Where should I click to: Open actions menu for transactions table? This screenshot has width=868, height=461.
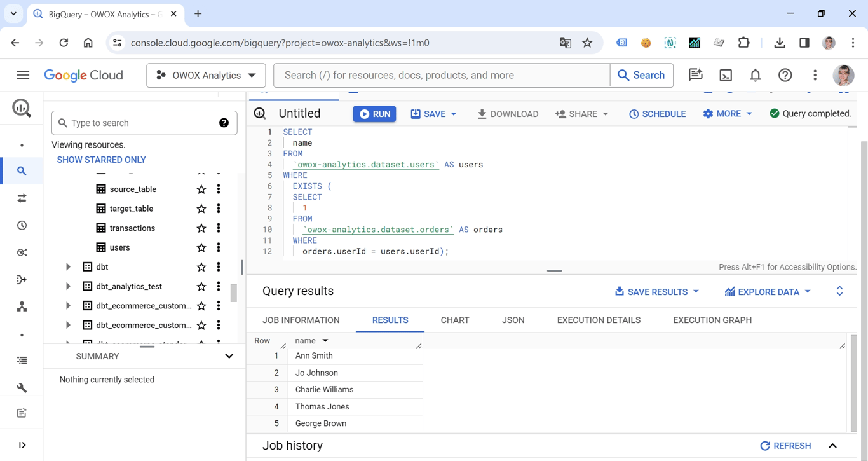(219, 228)
